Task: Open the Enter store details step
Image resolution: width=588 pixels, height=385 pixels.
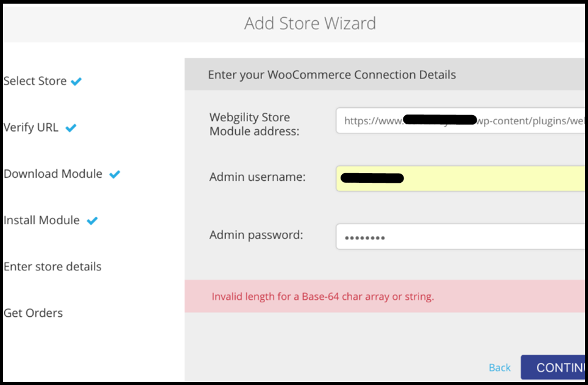Action: tap(52, 266)
